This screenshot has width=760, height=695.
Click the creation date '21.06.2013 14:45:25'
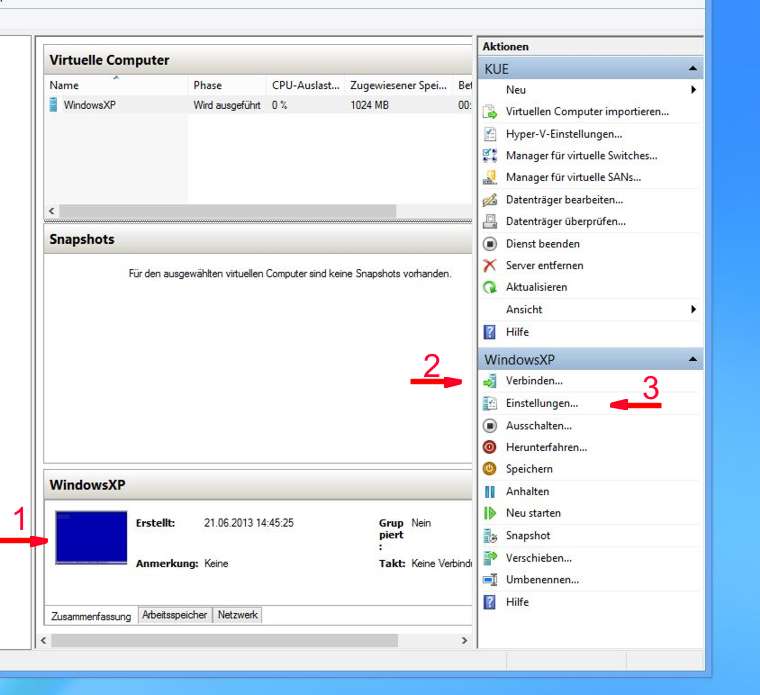click(x=249, y=523)
